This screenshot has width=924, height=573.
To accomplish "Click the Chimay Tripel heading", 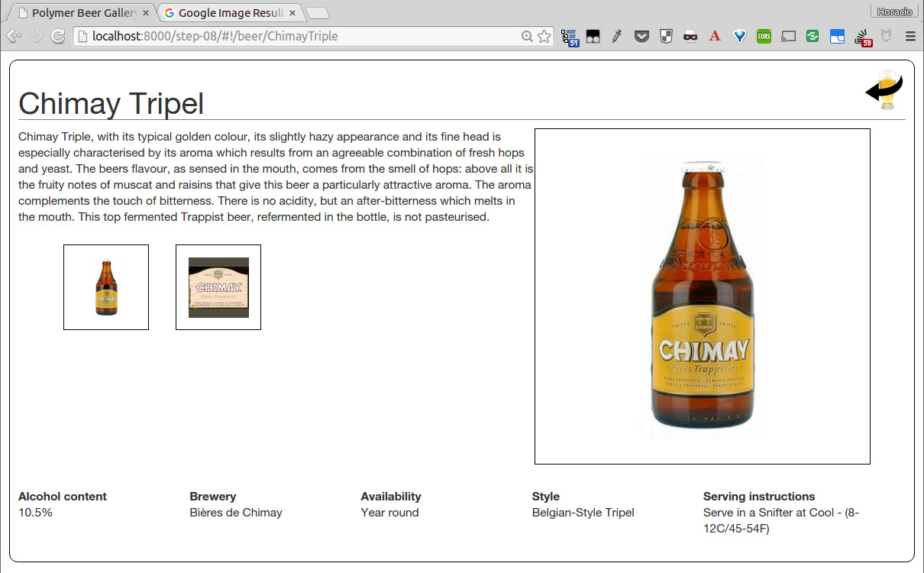I will 111,103.
